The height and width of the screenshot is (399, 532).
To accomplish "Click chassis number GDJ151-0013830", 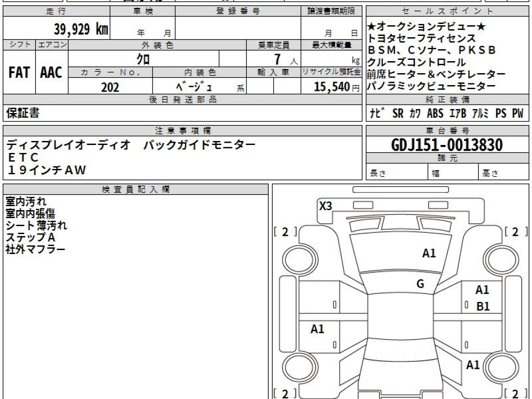I will (447, 145).
